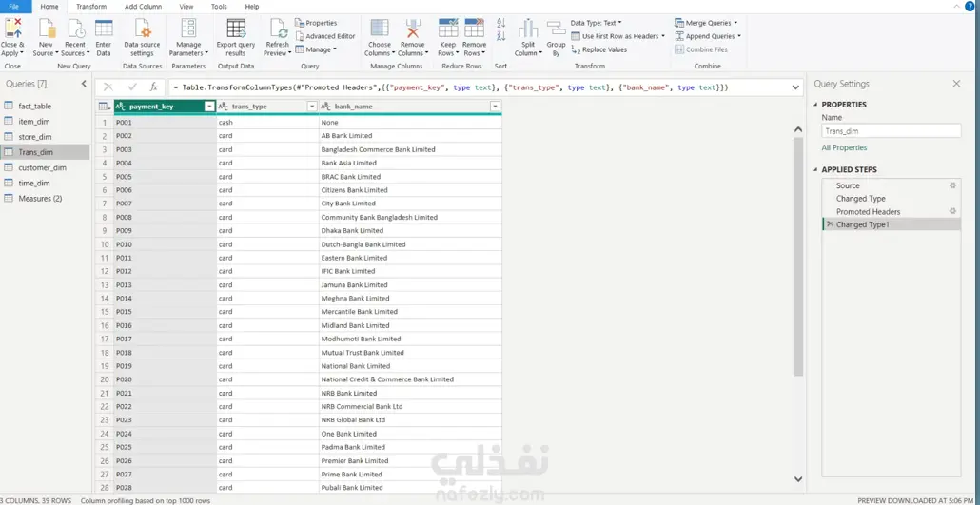Screen dimensions: 980x505
Task: Select the P010 cell
Action: 165,243
